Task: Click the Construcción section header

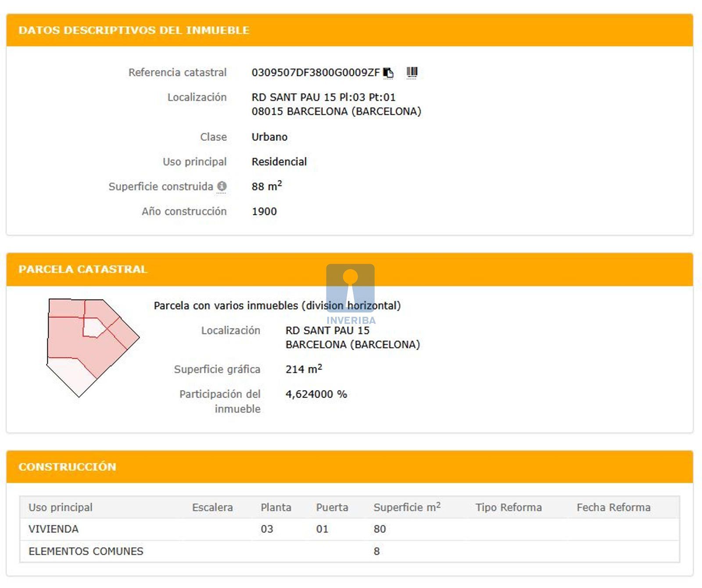Action: 67,466
